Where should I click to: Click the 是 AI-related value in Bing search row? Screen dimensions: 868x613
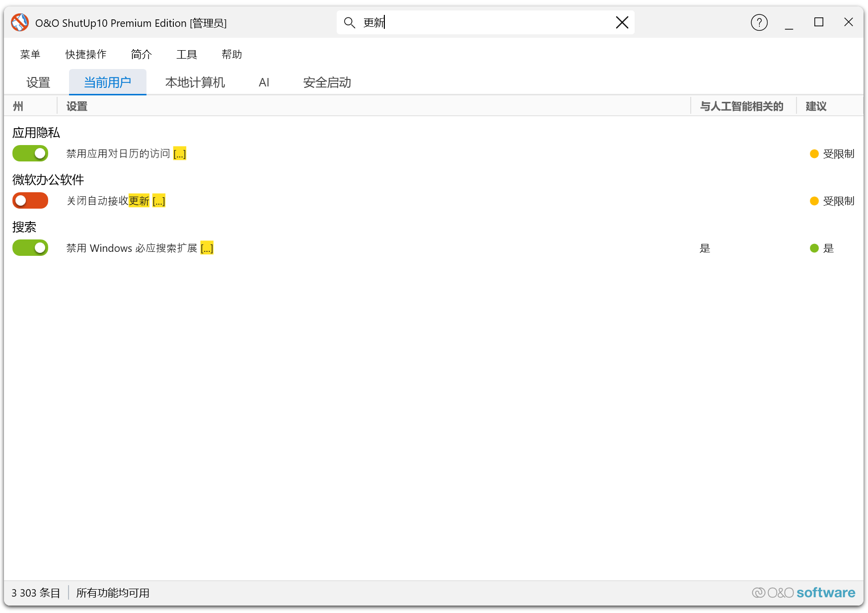pyautogui.click(x=705, y=248)
